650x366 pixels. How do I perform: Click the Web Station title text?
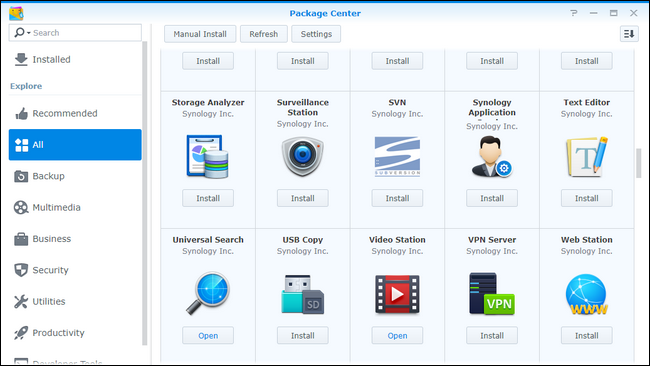coord(587,240)
